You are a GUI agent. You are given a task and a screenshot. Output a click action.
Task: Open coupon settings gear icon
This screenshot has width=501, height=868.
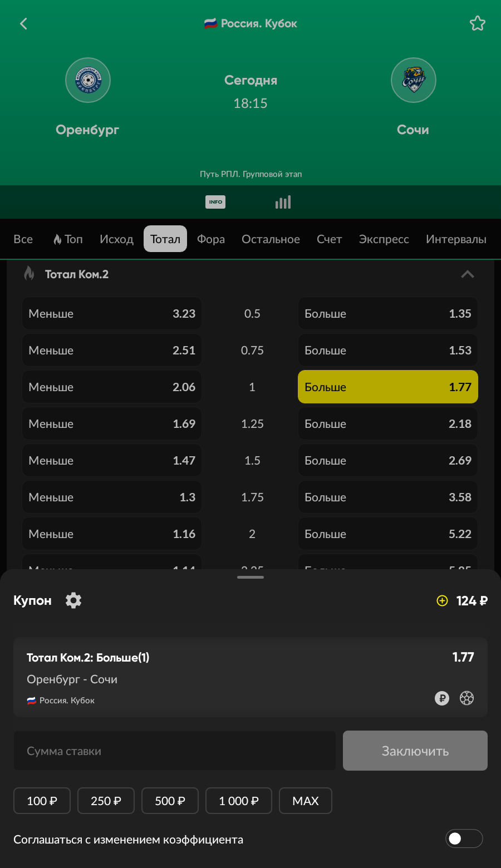[73, 600]
